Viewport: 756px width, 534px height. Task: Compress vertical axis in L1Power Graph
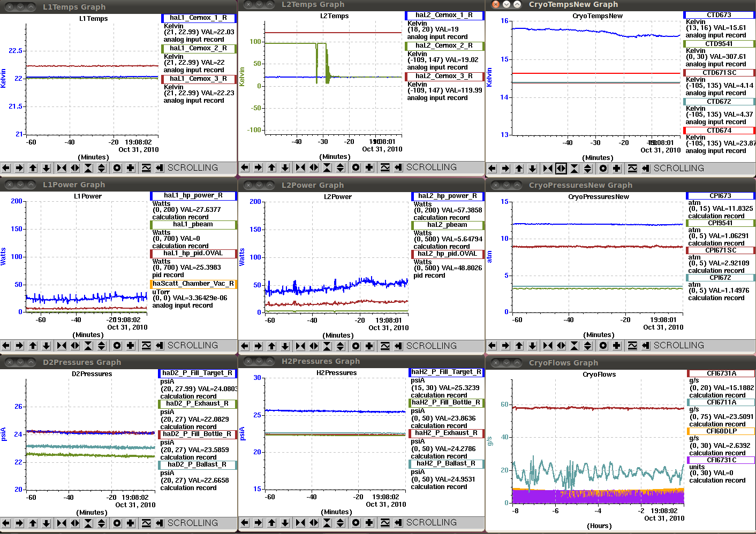(x=88, y=346)
